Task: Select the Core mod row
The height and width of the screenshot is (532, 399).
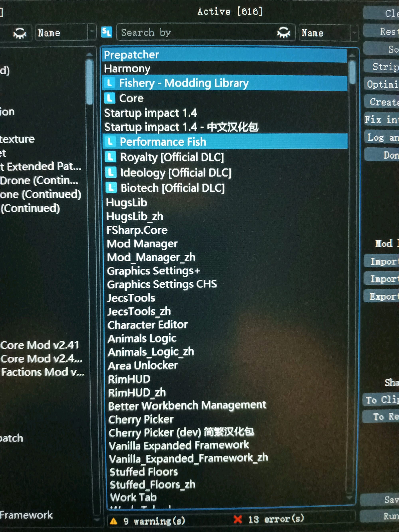Action: coord(225,98)
